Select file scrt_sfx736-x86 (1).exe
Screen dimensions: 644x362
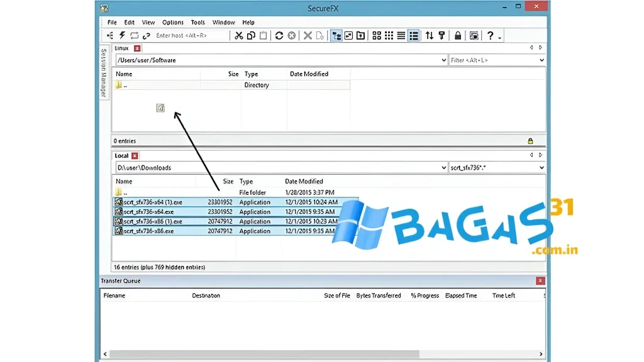click(x=235, y=221)
